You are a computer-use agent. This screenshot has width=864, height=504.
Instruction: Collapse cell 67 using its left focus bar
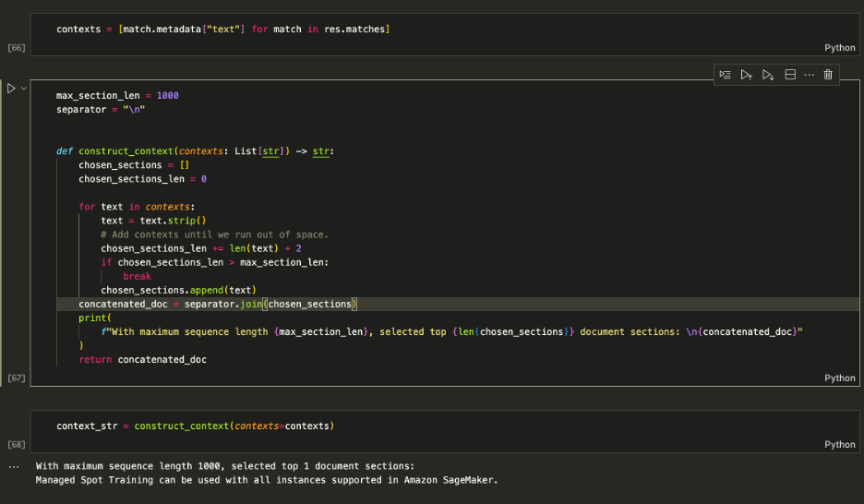pyautogui.click(x=1, y=233)
